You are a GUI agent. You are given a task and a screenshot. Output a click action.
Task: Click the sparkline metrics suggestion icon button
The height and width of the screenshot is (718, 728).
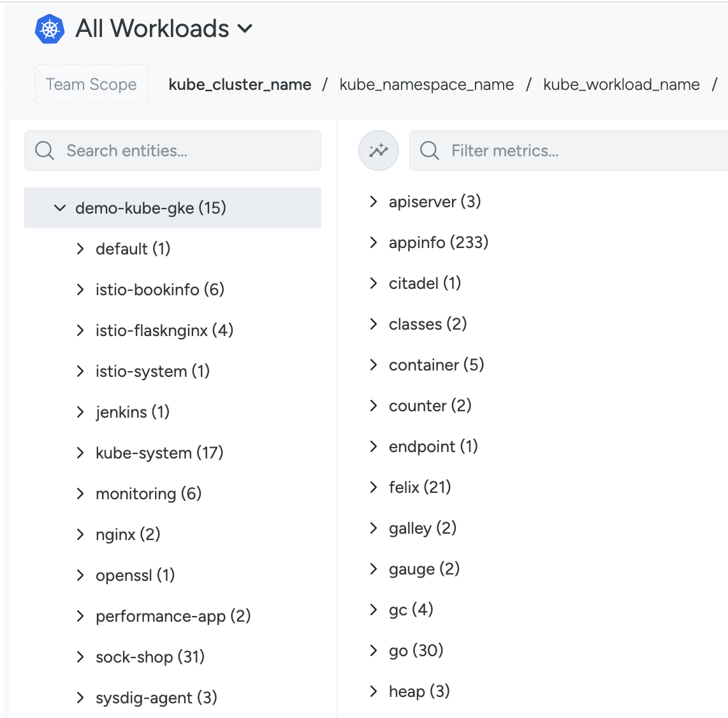[x=379, y=150]
